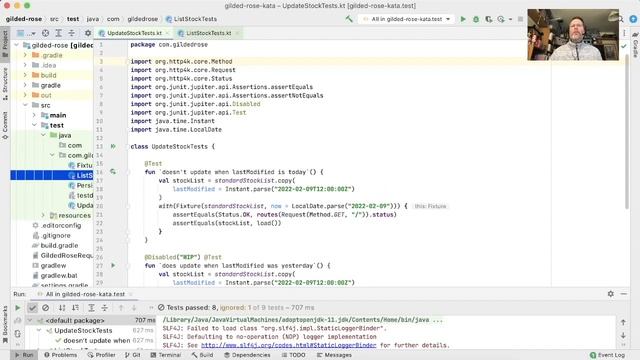Expand the main folder
The width and height of the screenshot is (640, 360).
pos(34,115)
